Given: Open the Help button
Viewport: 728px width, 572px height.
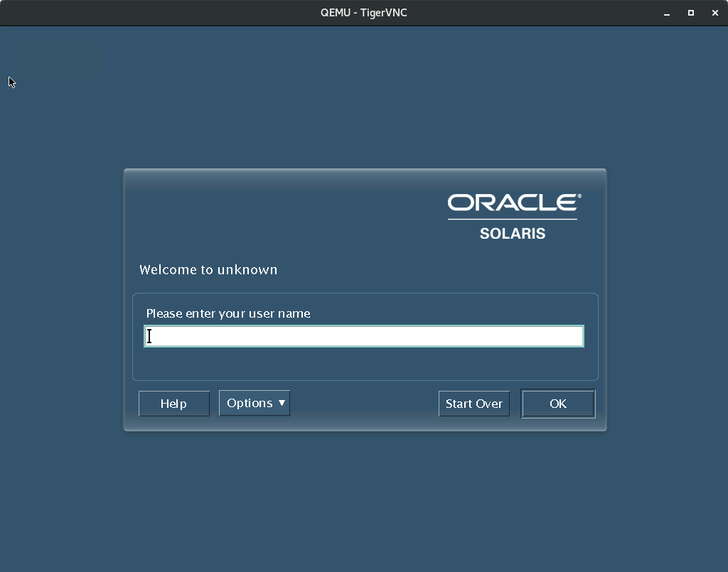Looking at the screenshot, I should tap(174, 404).
